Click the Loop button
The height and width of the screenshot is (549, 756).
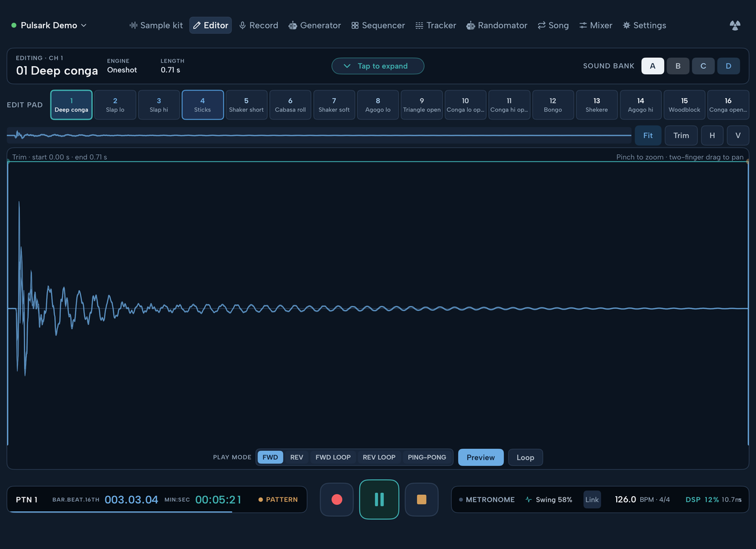(x=525, y=457)
